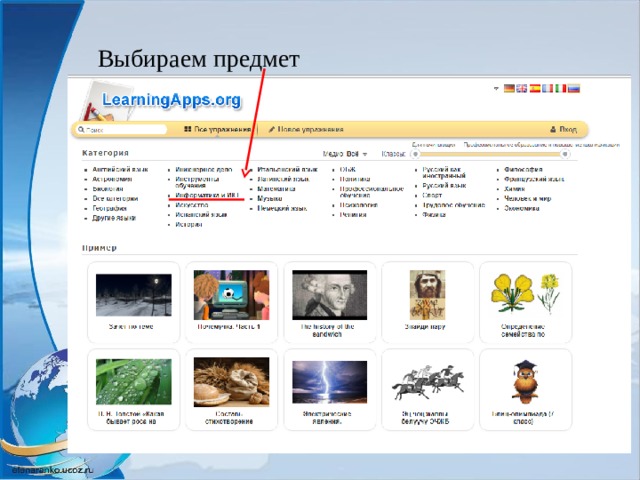Open The history of the sandwich exercise

[330, 302]
